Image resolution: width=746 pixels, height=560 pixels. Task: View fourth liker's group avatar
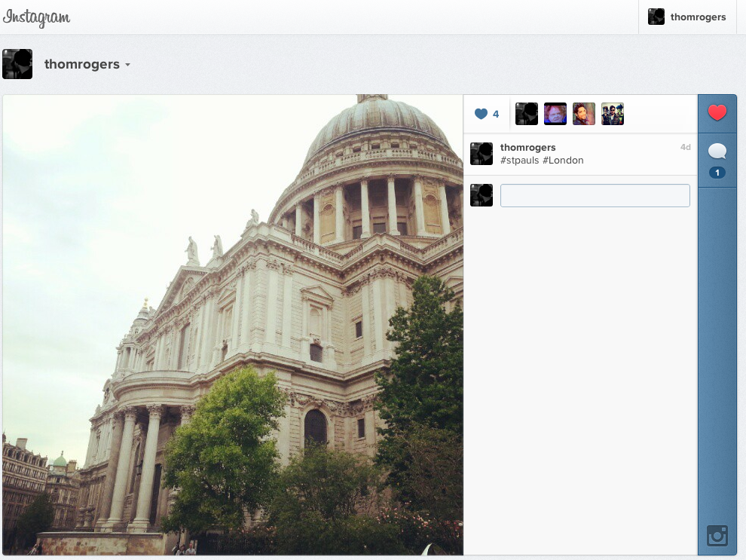[613, 114]
